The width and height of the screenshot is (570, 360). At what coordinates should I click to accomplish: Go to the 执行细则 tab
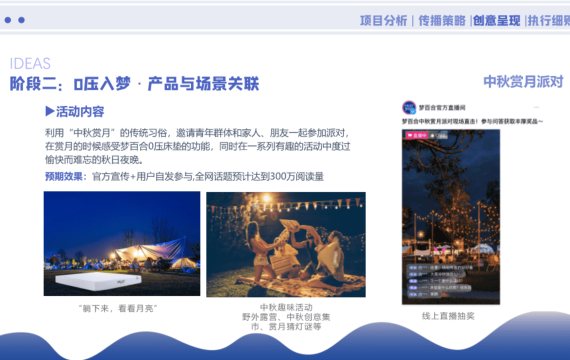(x=549, y=21)
